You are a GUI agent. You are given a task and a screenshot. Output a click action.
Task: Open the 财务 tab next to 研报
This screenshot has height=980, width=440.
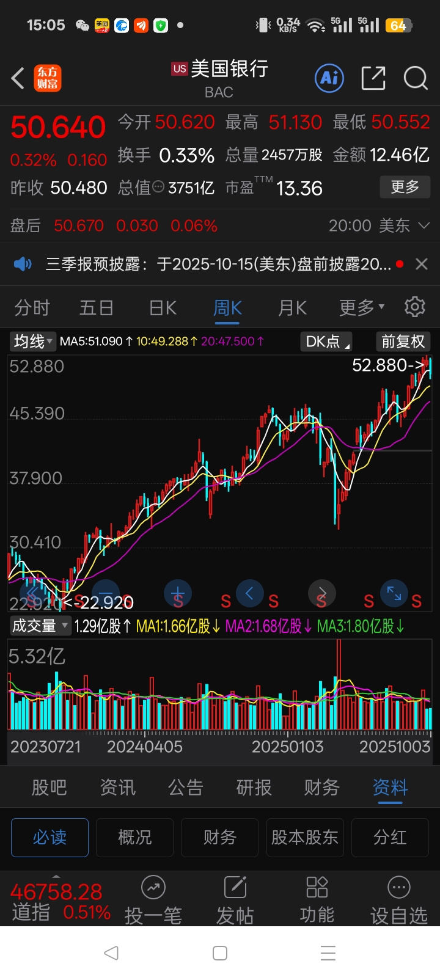click(322, 788)
